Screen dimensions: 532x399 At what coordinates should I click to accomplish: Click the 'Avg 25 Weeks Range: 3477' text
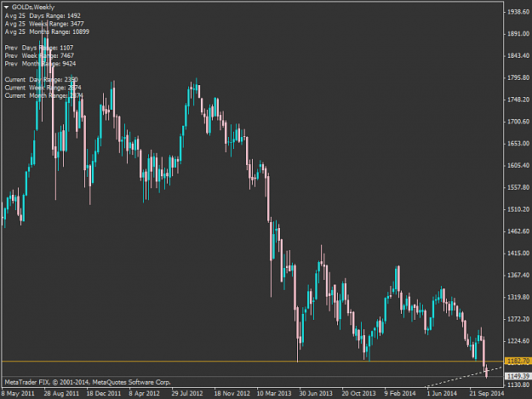point(44,24)
